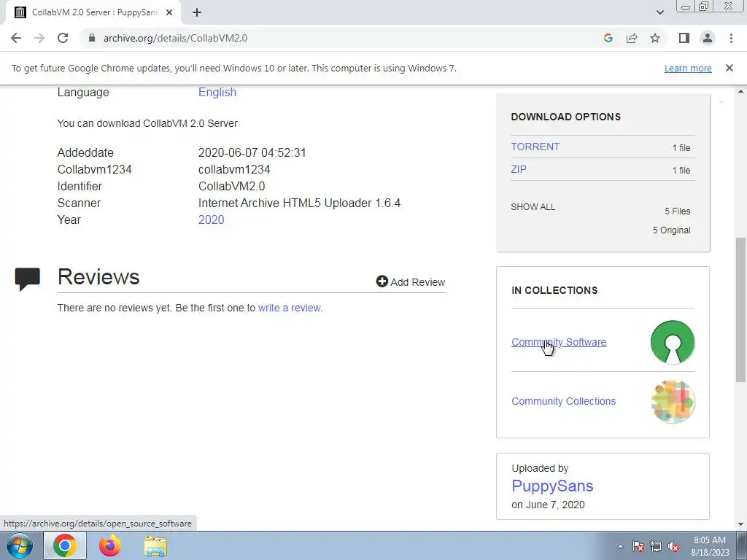Viewport: 747px width, 560px height.
Task: Click SHOW ALL download files
Action: point(533,206)
